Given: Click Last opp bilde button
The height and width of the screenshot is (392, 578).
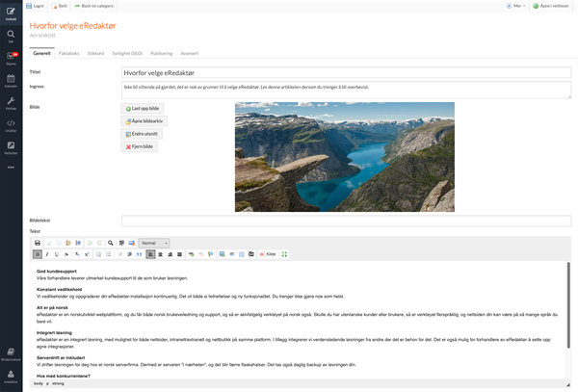Looking at the screenshot, I should coord(143,108).
